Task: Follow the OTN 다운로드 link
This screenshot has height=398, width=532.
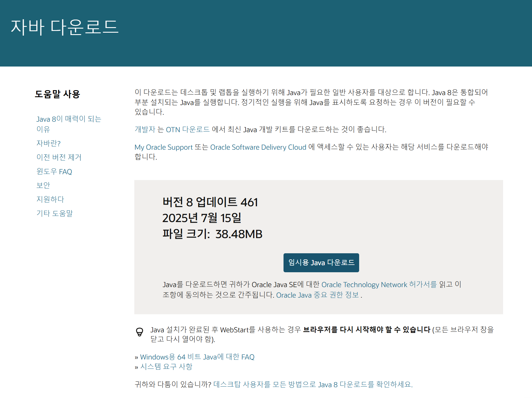Action: pyautogui.click(x=188, y=129)
